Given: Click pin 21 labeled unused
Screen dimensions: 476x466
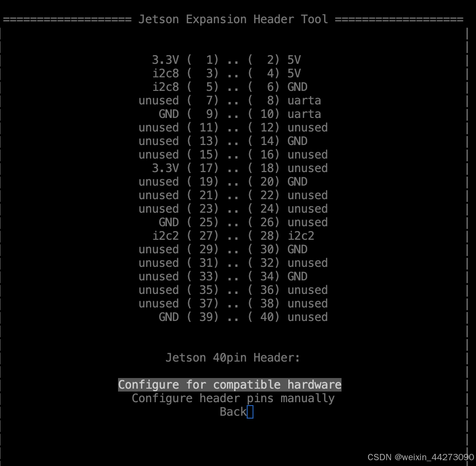Looking at the screenshot, I should click(178, 195).
